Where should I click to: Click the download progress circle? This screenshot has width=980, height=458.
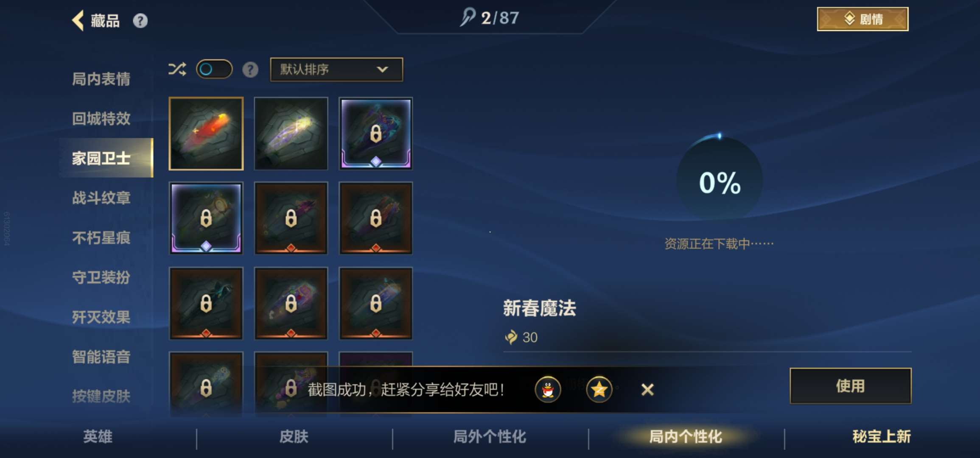[x=720, y=180]
